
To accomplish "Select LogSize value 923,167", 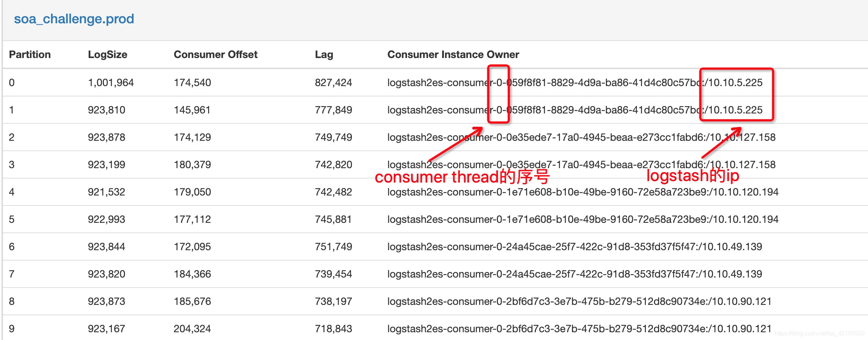I will [106, 329].
